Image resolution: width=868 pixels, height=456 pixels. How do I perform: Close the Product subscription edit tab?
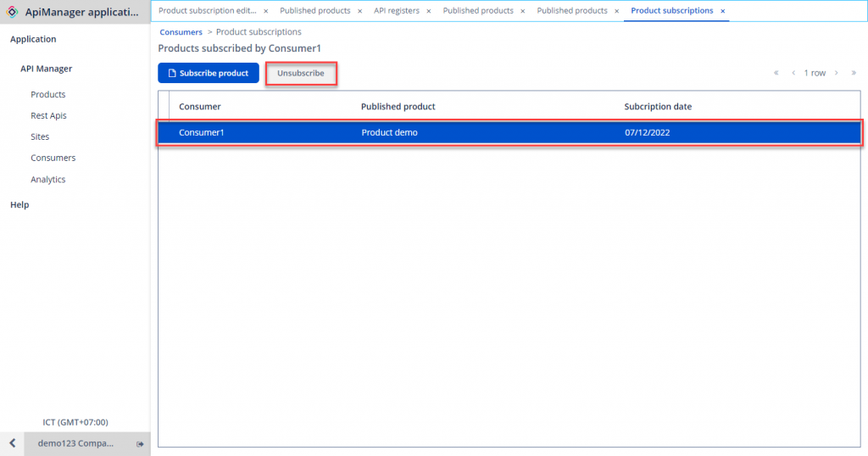pyautogui.click(x=265, y=11)
